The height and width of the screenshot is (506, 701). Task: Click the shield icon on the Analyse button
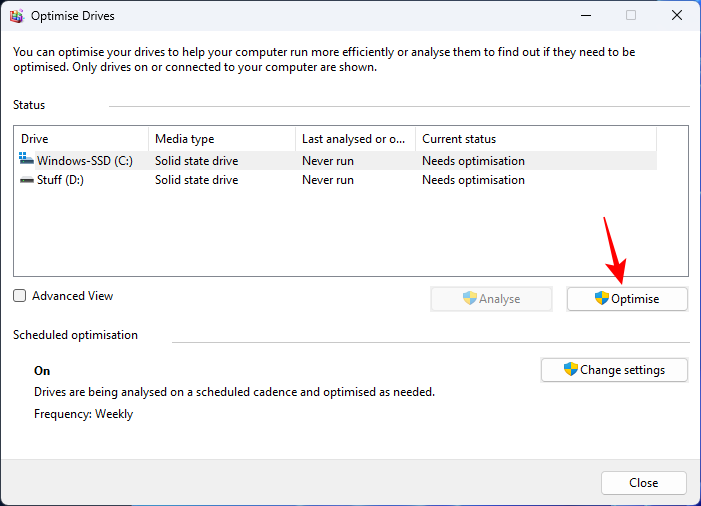pos(470,298)
